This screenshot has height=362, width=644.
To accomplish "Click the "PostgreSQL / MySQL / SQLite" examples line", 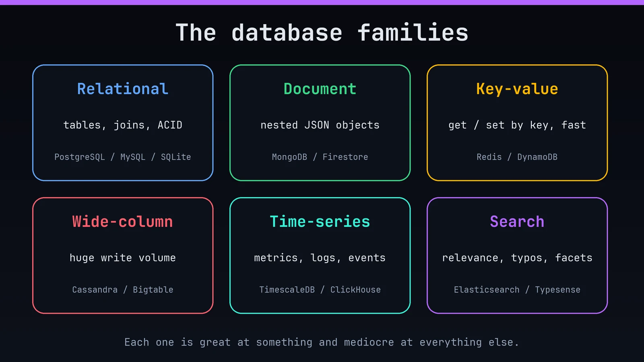I will click(x=123, y=157).
